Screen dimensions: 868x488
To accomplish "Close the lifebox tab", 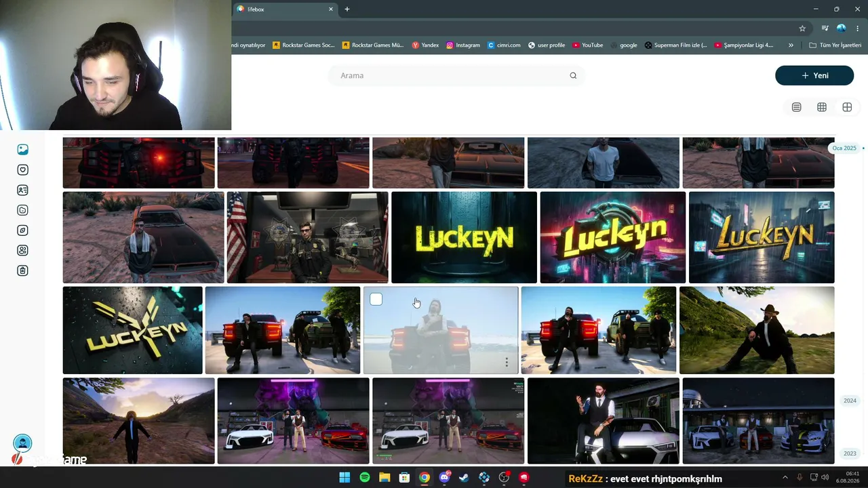I will (331, 9).
